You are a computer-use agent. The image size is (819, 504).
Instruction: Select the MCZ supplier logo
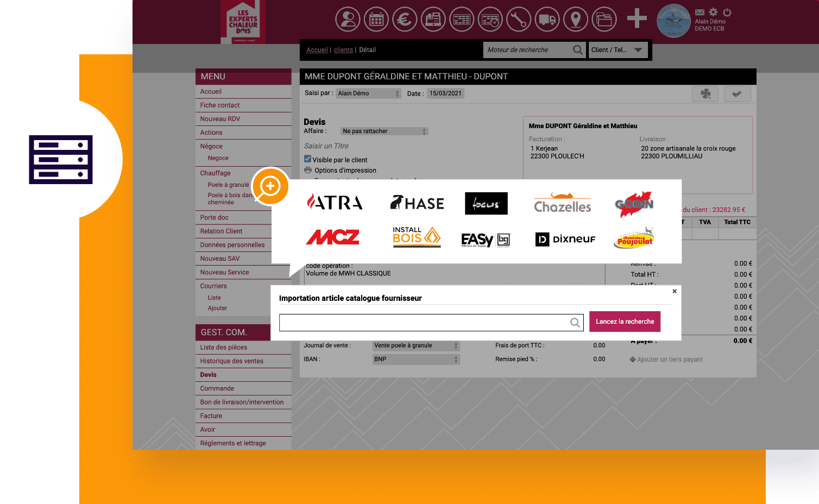pos(333,237)
